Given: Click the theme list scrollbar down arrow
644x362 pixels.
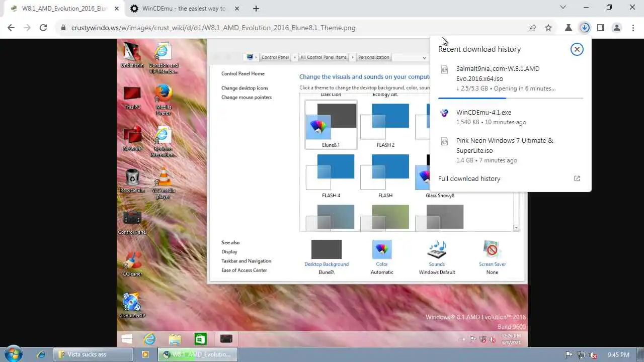Looking at the screenshot, I should pyautogui.click(x=516, y=228).
